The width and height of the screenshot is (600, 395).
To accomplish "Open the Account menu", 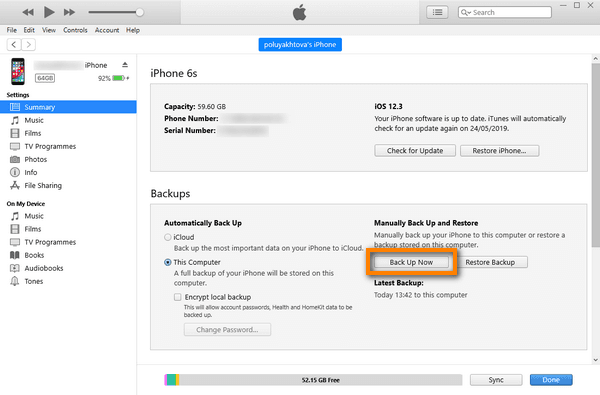I will pos(107,30).
